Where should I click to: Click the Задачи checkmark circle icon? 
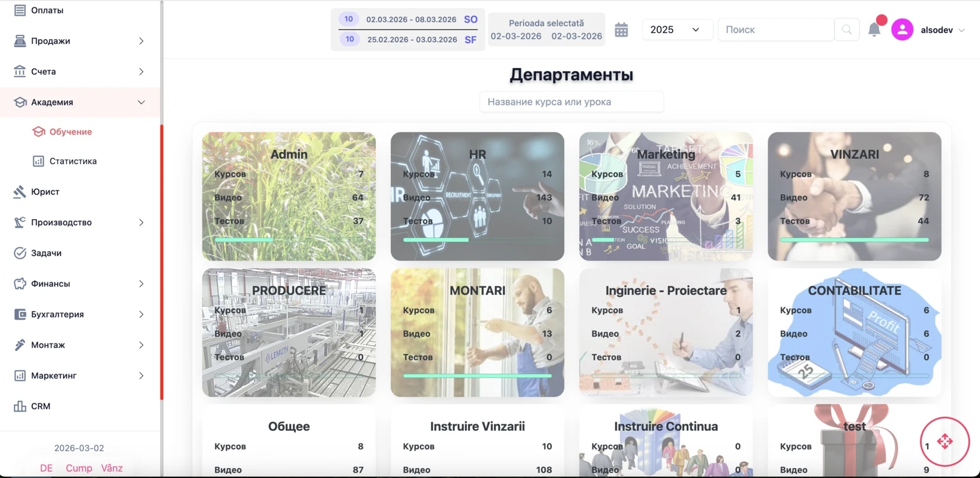(x=20, y=253)
